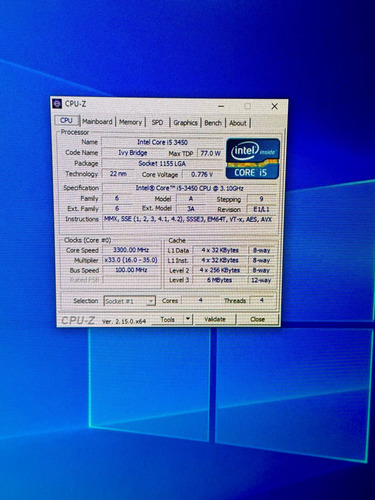Click the Technology value '22 nm'
This screenshot has width=375, height=500.
[118, 174]
